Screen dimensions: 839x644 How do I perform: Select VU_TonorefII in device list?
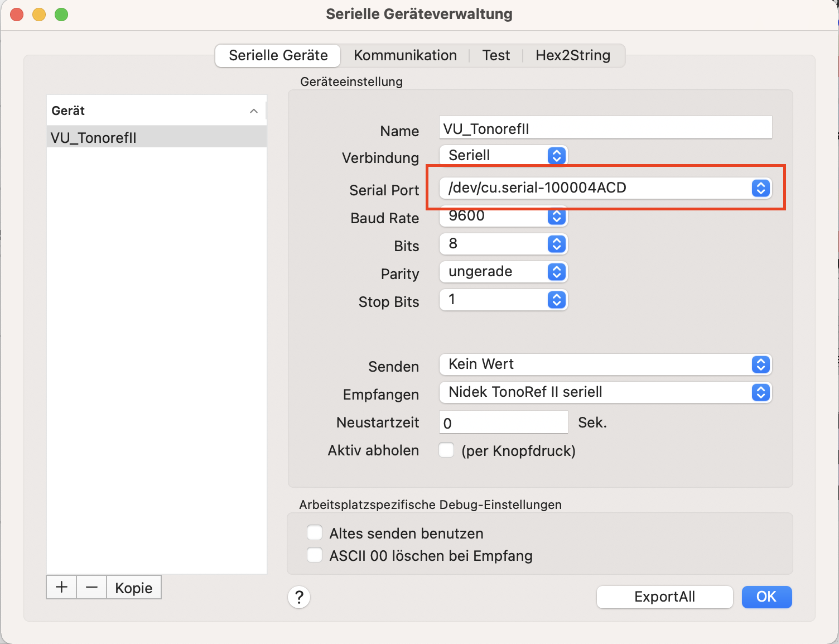click(x=157, y=137)
